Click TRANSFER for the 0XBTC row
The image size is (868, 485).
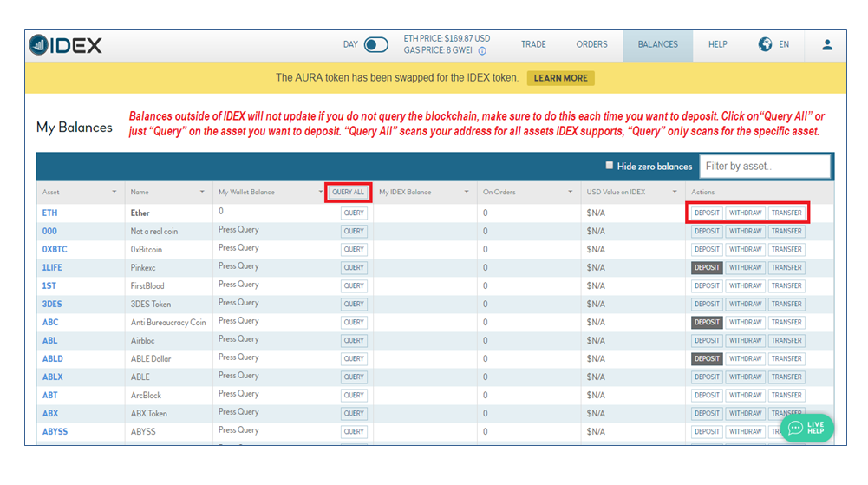[786, 249]
